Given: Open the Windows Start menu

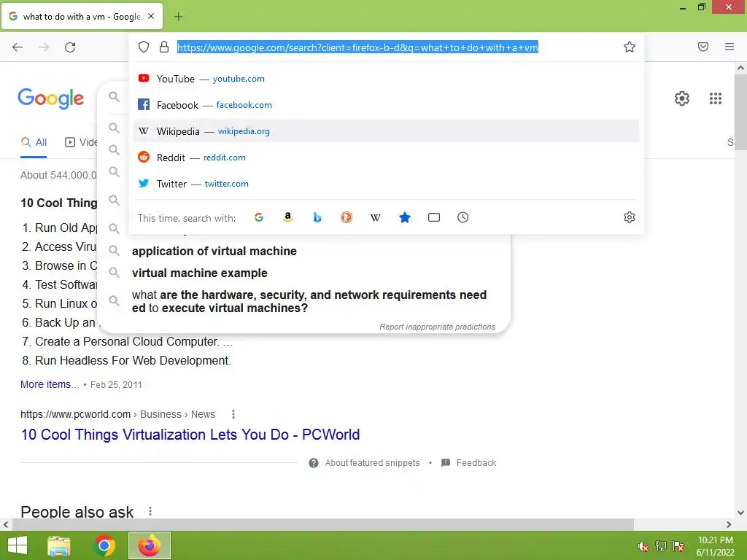Looking at the screenshot, I should pos(18,545).
